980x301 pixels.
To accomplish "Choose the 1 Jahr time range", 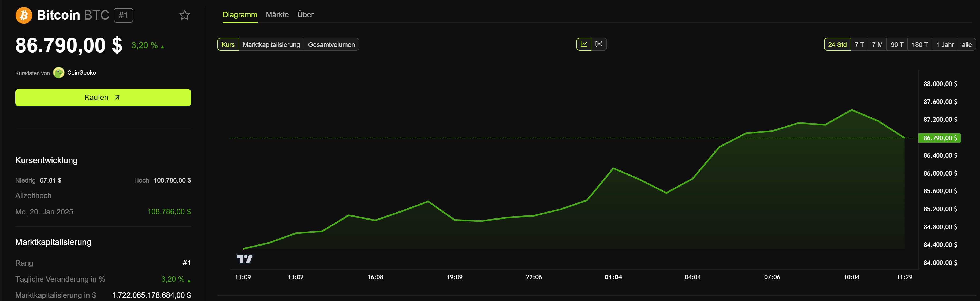I will pos(945,44).
